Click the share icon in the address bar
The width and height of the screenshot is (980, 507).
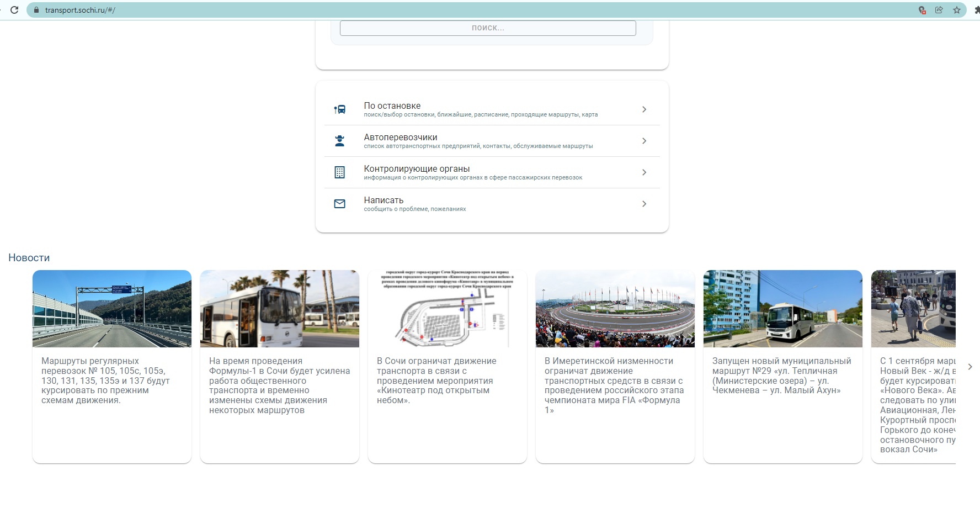939,10
